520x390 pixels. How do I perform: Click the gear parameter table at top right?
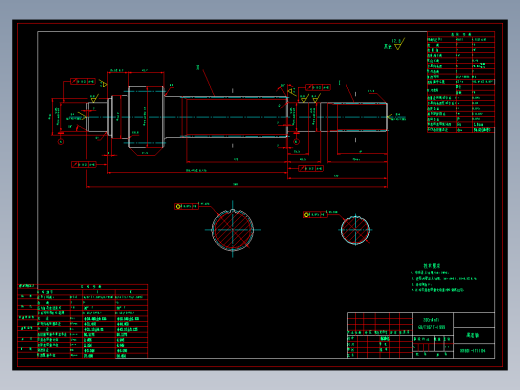(461, 82)
